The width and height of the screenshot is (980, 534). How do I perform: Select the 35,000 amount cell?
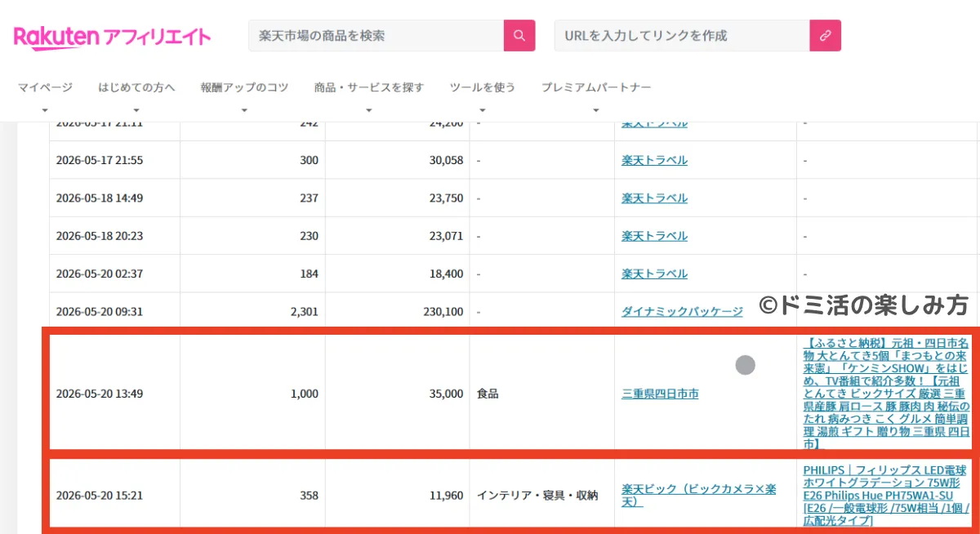(x=398, y=394)
